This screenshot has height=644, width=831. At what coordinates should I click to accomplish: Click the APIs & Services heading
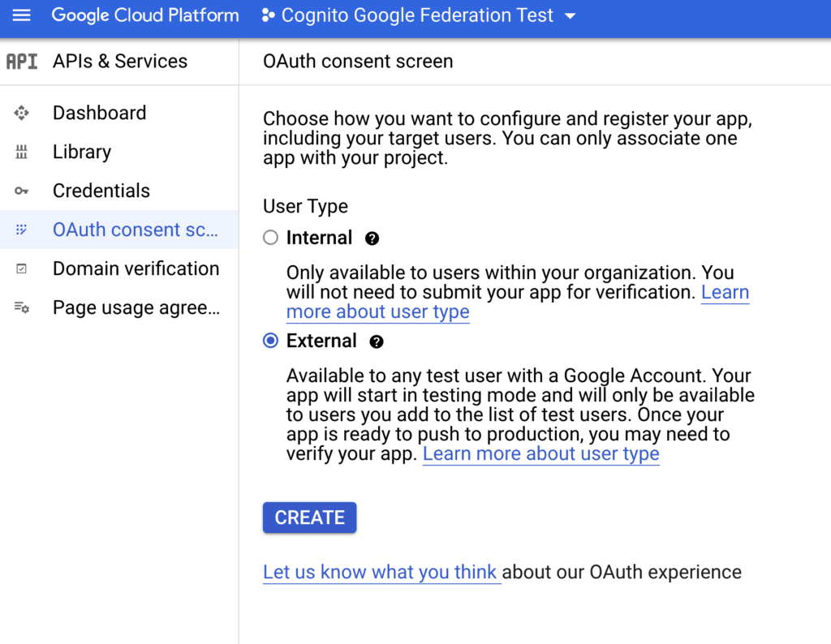point(120,62)
